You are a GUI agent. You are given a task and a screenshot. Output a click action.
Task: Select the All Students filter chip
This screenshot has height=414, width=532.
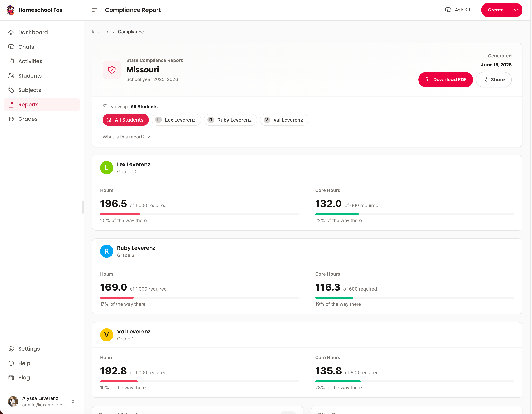126,120
